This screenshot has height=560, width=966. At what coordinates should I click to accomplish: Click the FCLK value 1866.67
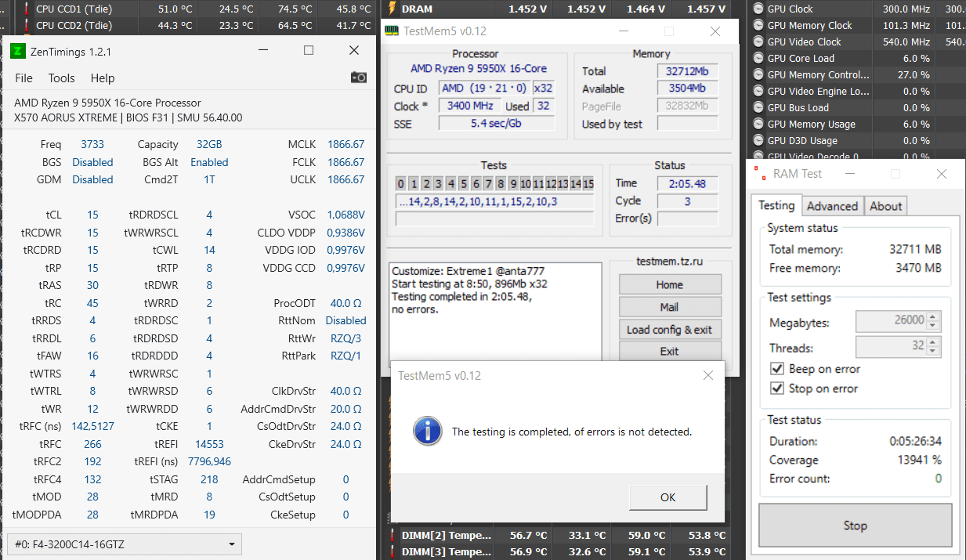tap(346, 162)
